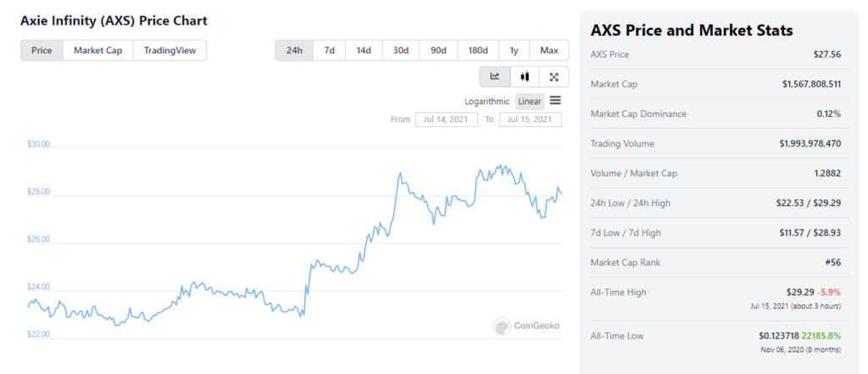Choose the Max time range

coord(549,50)
